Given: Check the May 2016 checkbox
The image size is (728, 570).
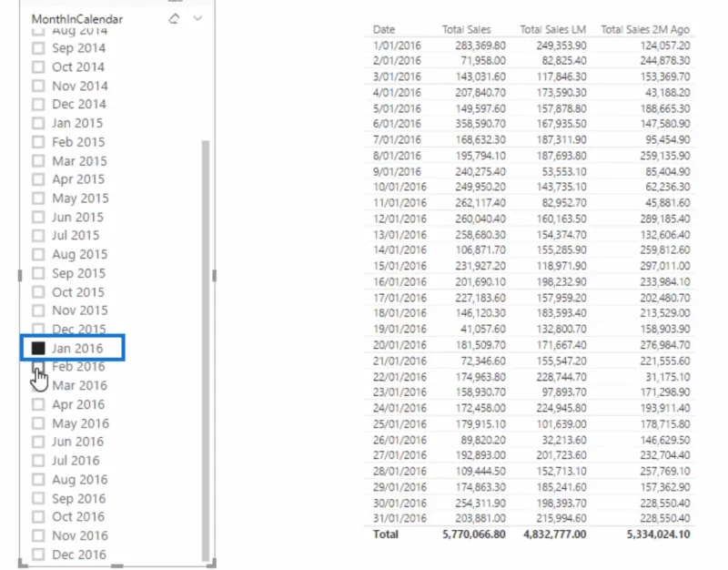Looking at the screenshot, I should point(38,423).
